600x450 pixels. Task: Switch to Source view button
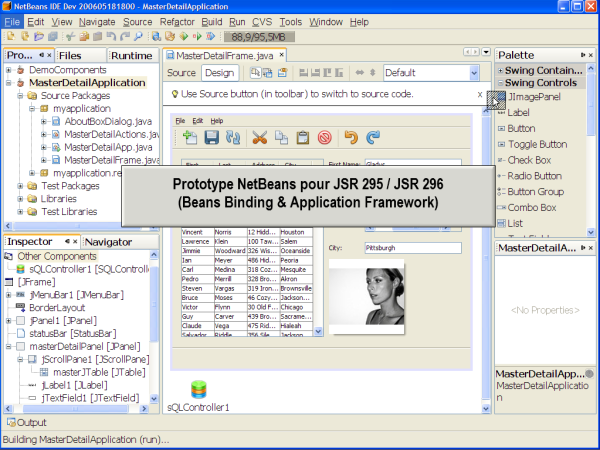click(x=181, y=73)
